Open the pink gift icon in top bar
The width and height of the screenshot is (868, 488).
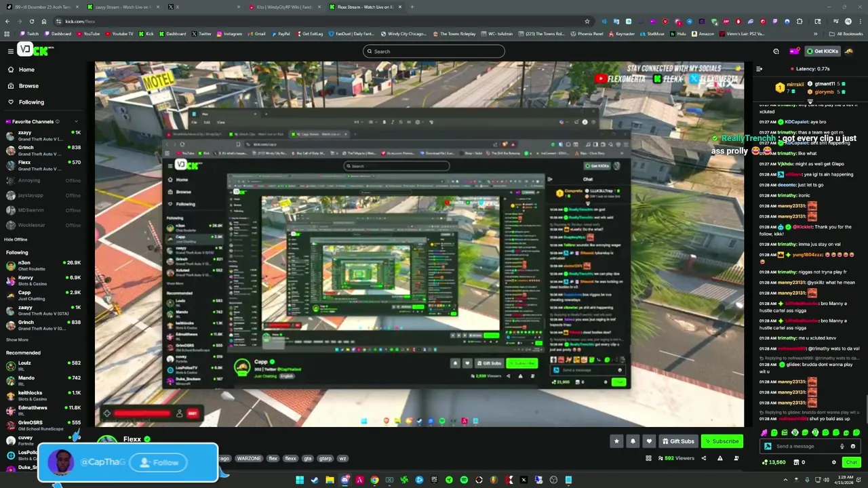[793, 51]
